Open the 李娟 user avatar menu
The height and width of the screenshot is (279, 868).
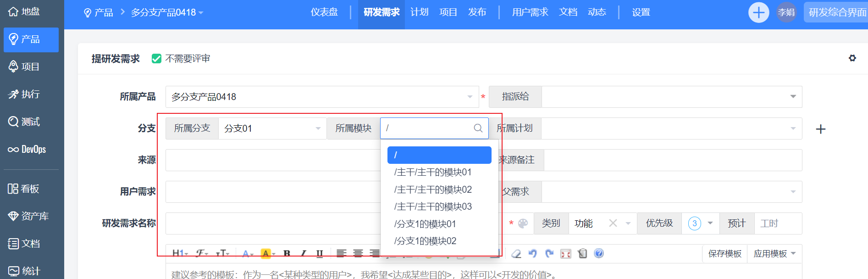pos(786,12)
